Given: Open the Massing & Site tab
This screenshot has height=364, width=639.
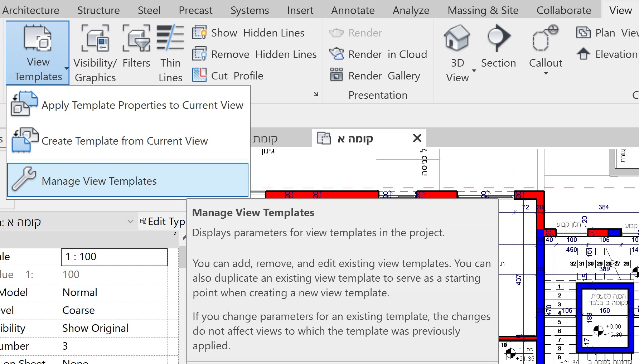Looking at the screenshot, I should [483, 10].
